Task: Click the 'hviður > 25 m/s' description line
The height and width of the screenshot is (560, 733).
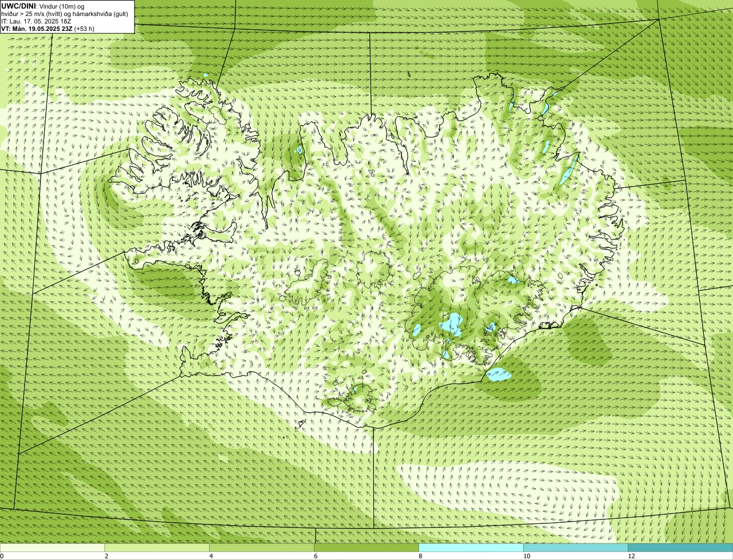Action: [65, 14]
